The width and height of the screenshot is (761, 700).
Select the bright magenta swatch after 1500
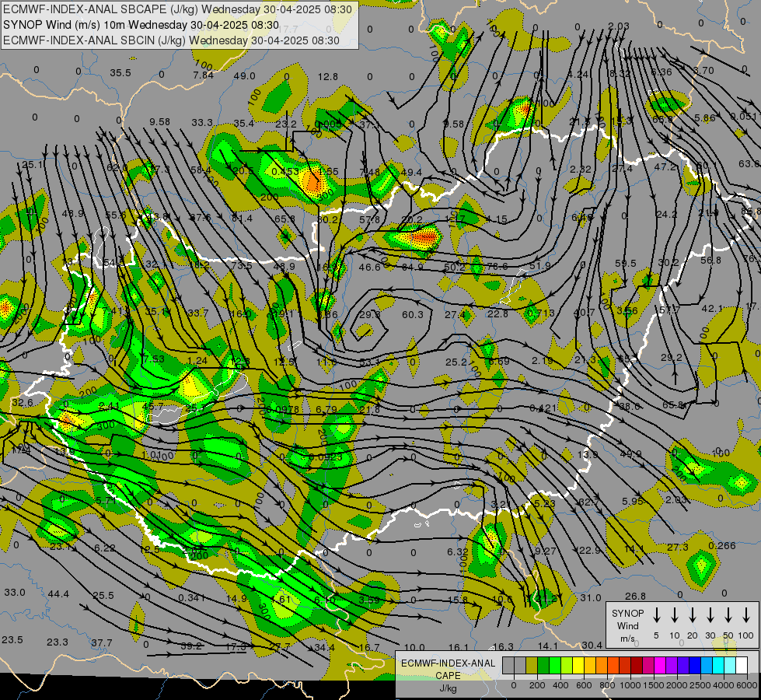coord(660,666)
